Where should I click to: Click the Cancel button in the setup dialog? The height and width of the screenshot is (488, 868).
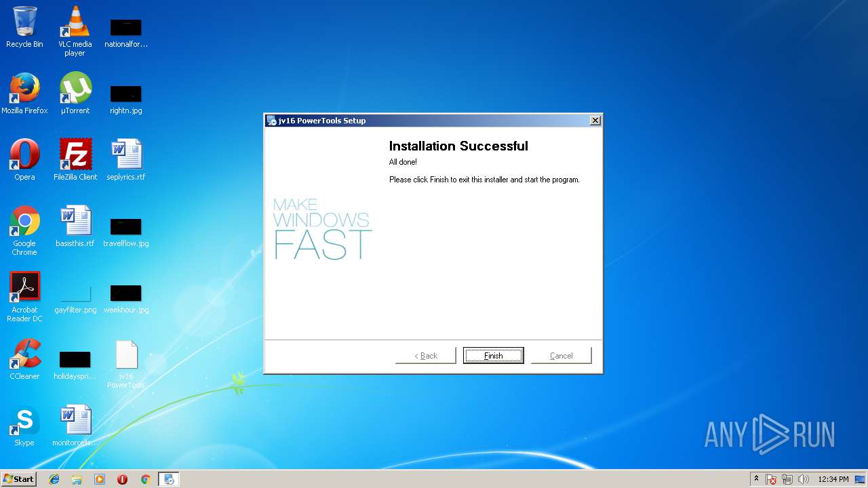pyautogui.click(x=561, y=355)
